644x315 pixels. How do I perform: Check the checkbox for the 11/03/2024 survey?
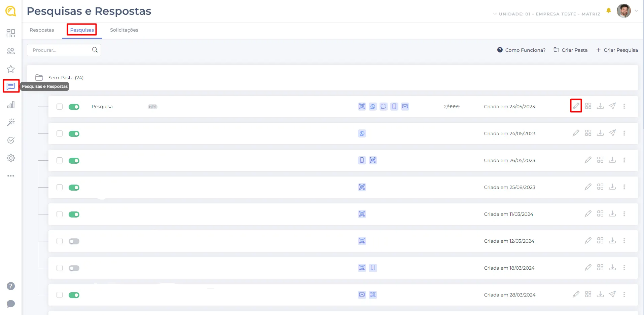coord(60,214)
